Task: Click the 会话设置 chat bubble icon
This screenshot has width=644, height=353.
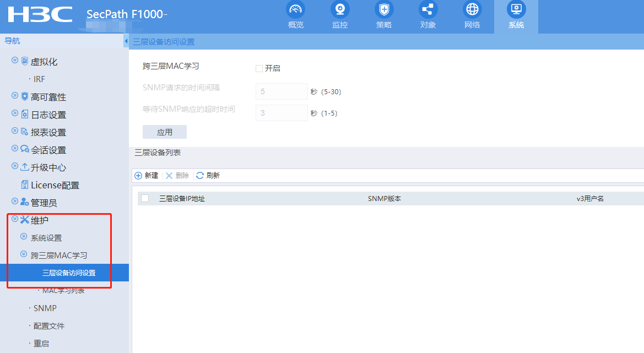Action: click(x=25, y=149)
